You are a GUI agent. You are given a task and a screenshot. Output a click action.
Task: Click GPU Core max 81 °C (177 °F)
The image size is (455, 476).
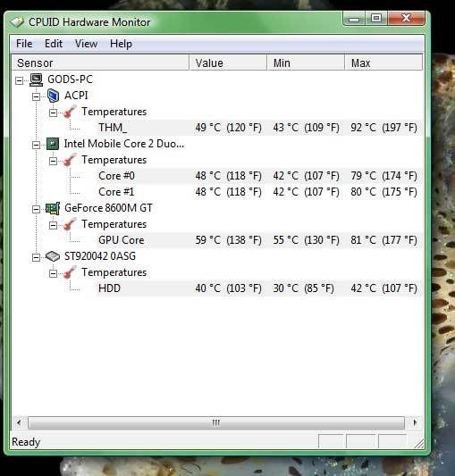(383, 240)
